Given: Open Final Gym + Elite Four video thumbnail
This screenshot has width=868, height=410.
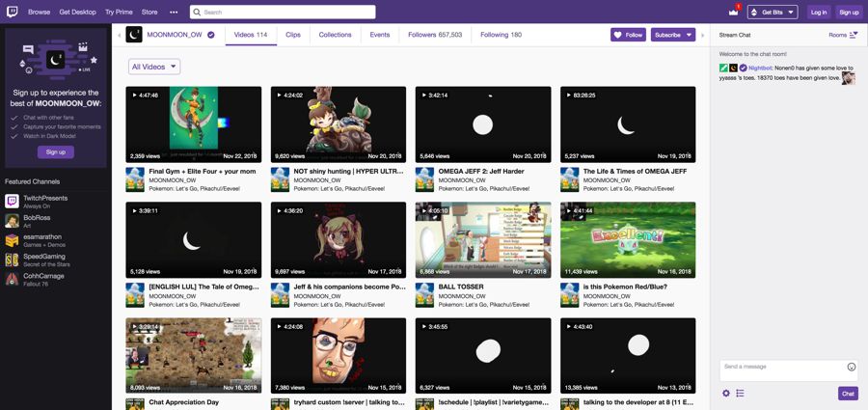Looking at the screenshot, I should pos(193,124).
